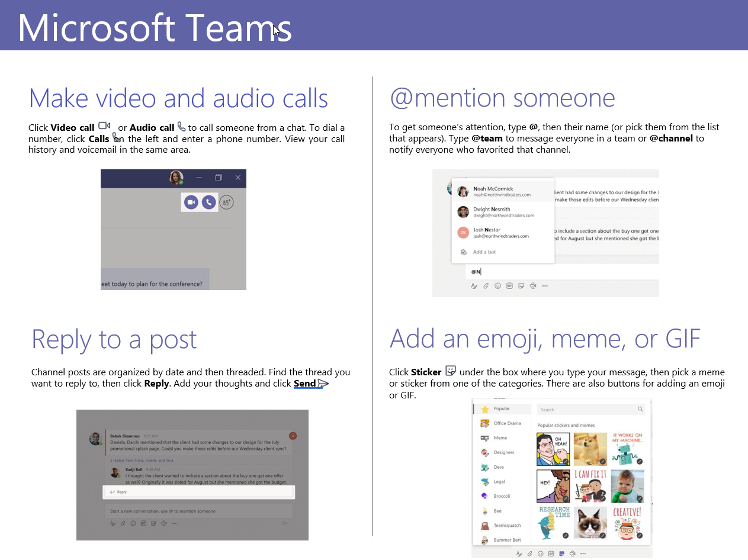The height and width of the screenshot is (560, 748).
Task: Click the inline Send arrow icon after the word Send
Action: (x=323, y=384)
